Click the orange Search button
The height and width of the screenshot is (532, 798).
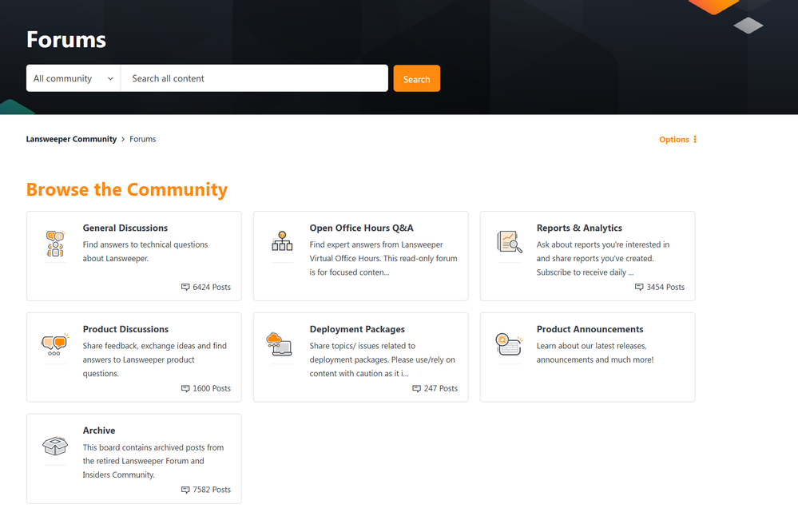[x=417, y=78]
